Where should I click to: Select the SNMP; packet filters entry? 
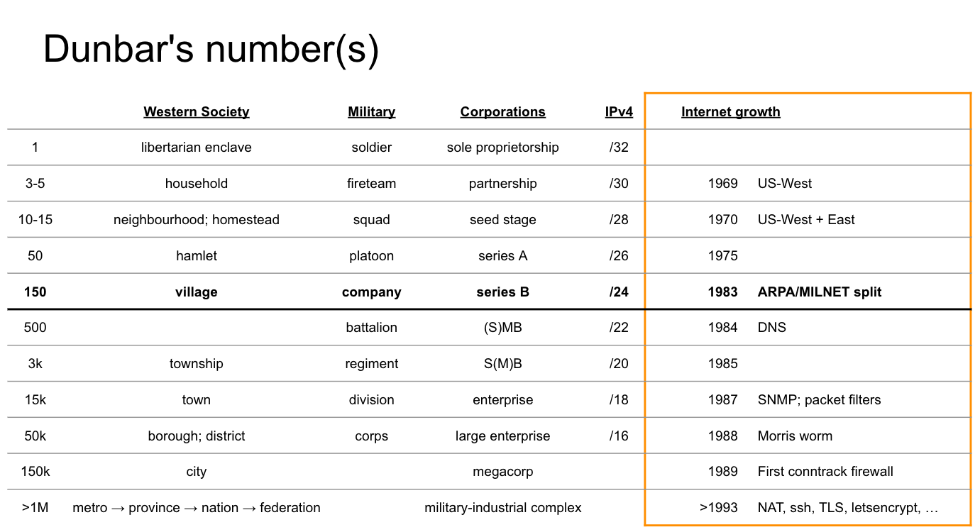(820, 400)
